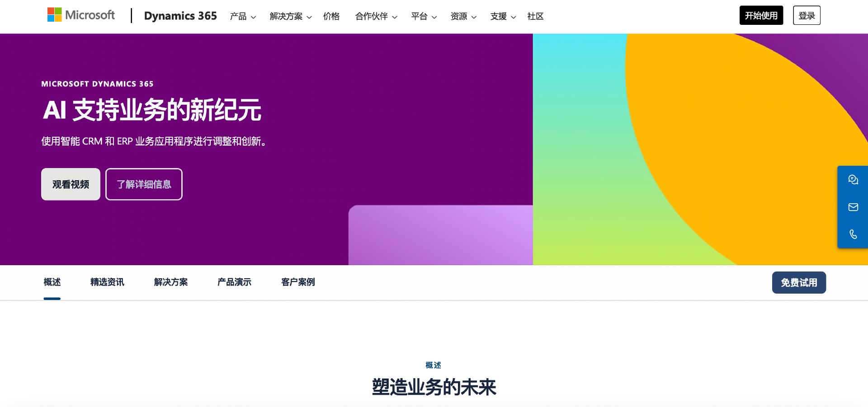Click the CRM 和 ERP description text

(x=154, y=141)
